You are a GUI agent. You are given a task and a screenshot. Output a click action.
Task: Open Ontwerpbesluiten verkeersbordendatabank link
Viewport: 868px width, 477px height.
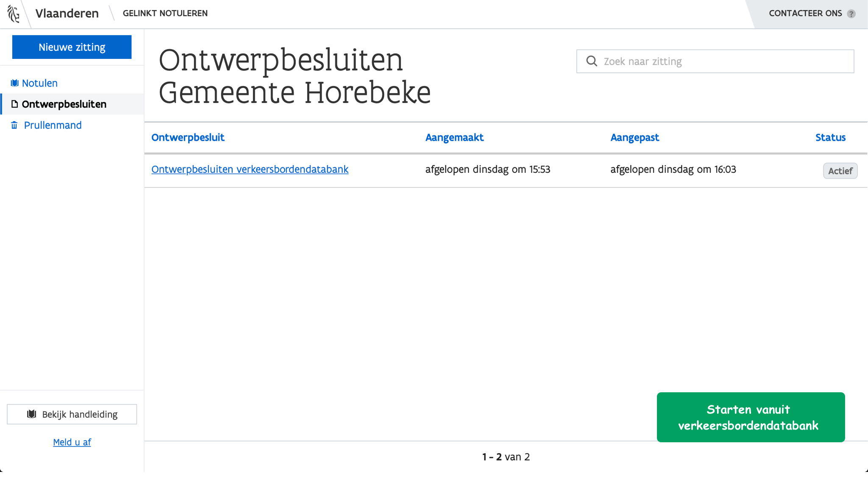250,169
